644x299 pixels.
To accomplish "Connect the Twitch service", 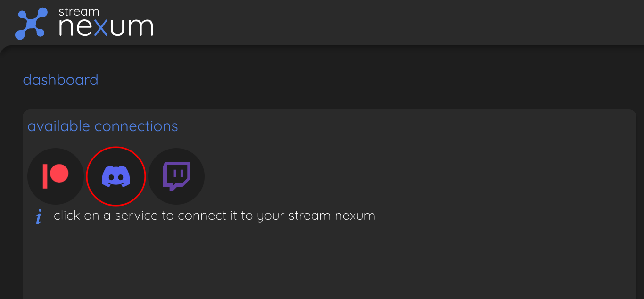I will [x=176, y=176].
